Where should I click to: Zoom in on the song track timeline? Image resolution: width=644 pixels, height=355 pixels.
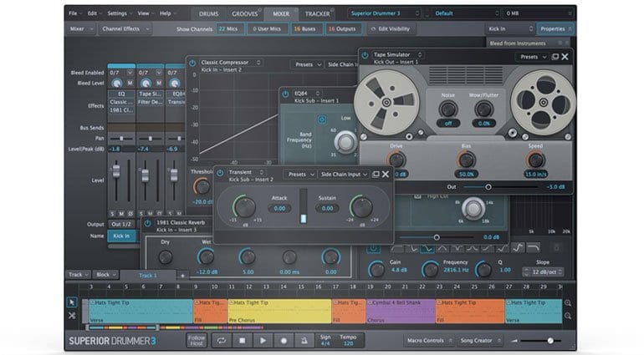pos(568,303)
